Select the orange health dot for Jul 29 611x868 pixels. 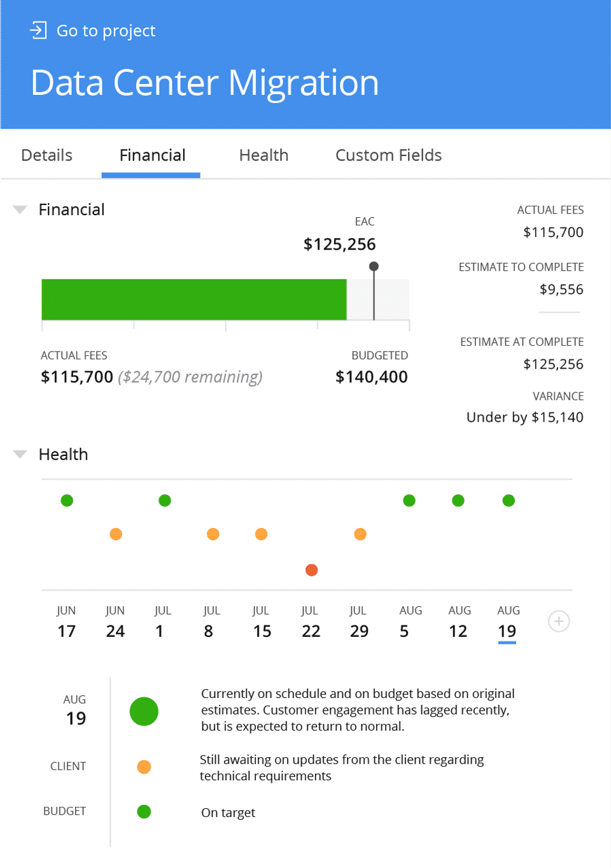click(x=360, y=534)
